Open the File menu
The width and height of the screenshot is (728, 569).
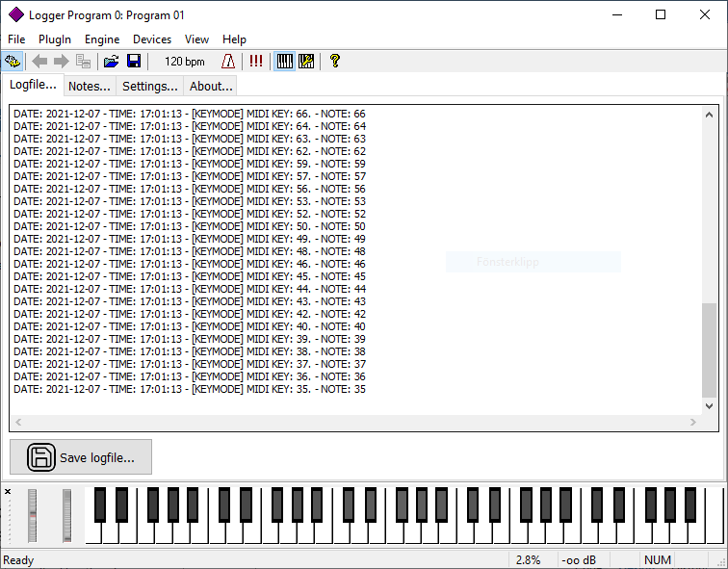click(x=16, y=39)
